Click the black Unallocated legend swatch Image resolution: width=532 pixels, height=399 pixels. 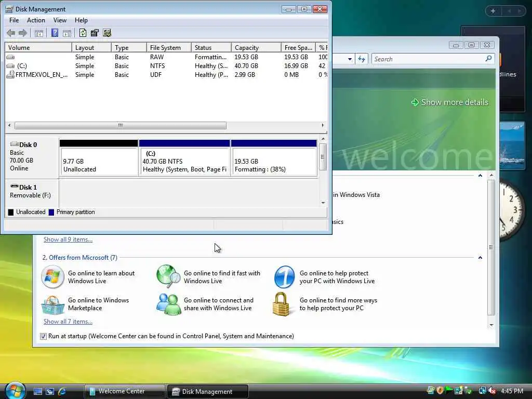(x=11, y=212)
